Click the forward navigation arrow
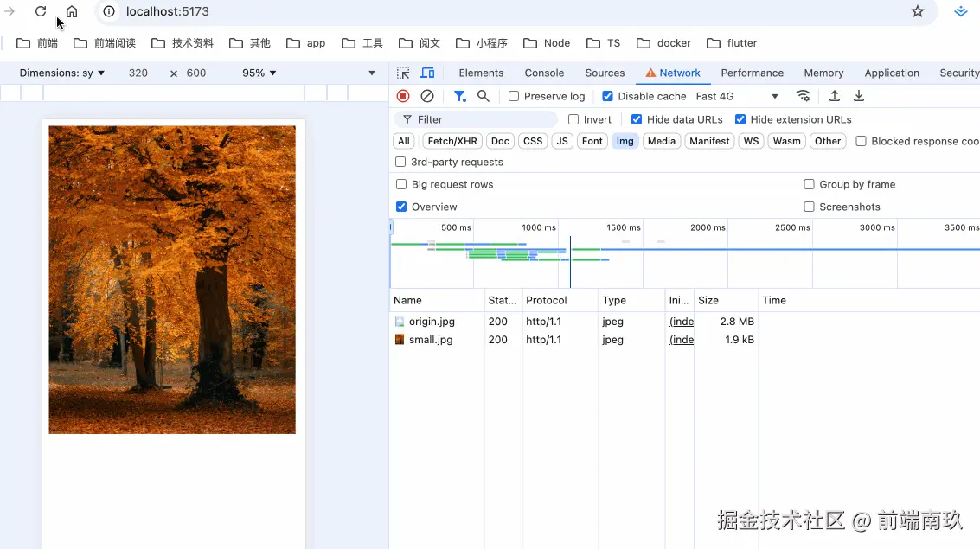The height and width of the screenshot is (549, 980). click(10, 11)
